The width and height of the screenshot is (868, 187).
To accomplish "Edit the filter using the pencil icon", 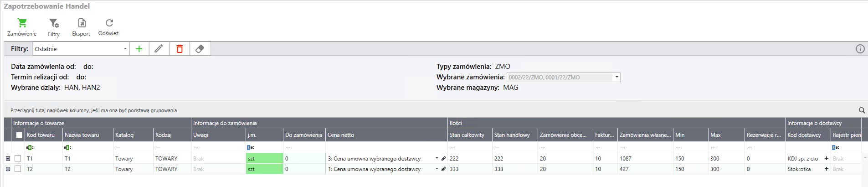I will pyautogui.click(x=159, y=49).
